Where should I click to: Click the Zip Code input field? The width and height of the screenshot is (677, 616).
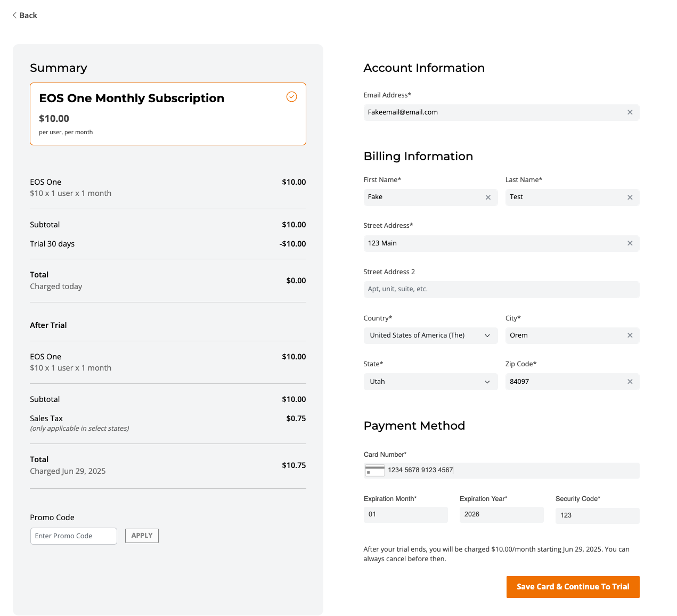572,382
